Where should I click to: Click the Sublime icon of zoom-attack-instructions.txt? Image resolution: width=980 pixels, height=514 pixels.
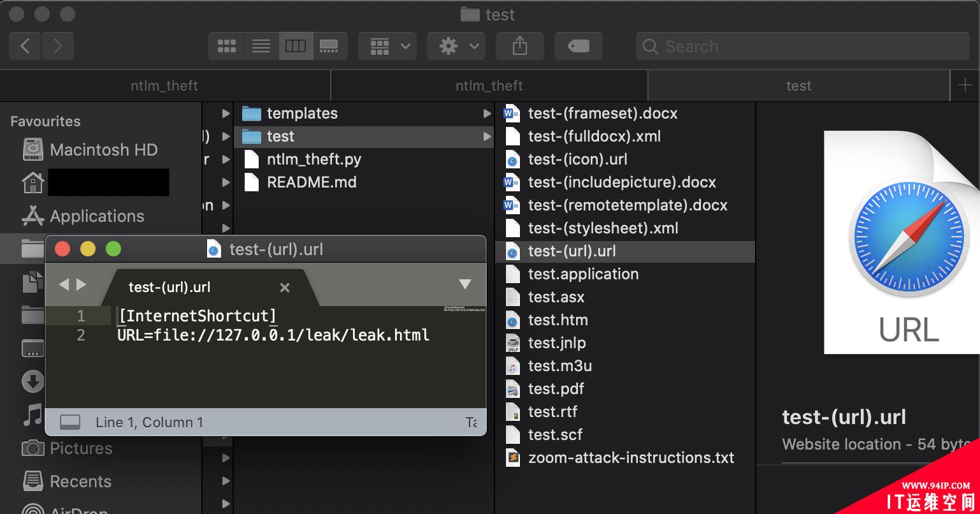(x=512, y=458)
